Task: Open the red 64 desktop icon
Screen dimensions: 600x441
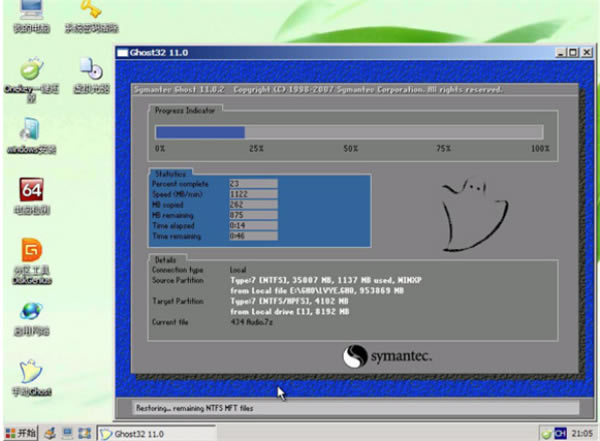Action: point(32,192)
